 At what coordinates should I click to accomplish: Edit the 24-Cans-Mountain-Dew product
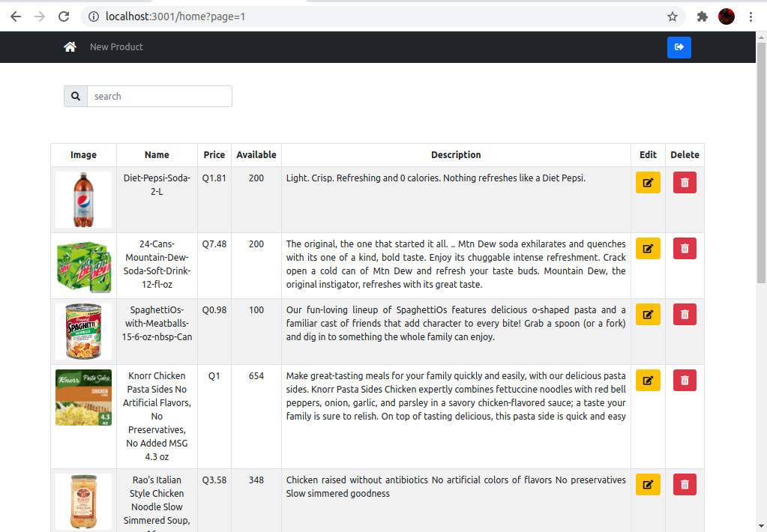(648, 249)
